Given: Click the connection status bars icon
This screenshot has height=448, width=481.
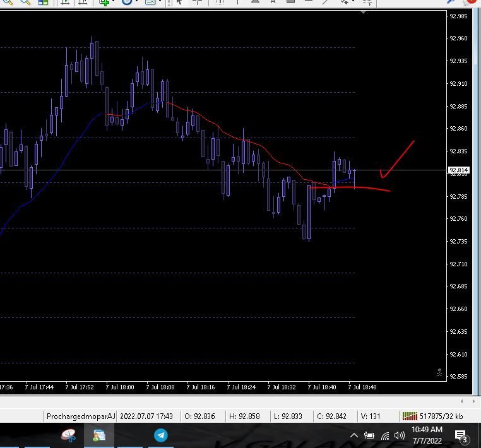Looking at the screenshot, I should click(410, 416).
